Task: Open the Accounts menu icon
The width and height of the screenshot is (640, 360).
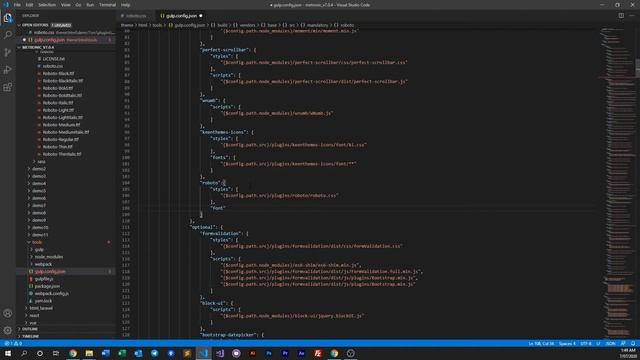Action: tap(8, 313)
